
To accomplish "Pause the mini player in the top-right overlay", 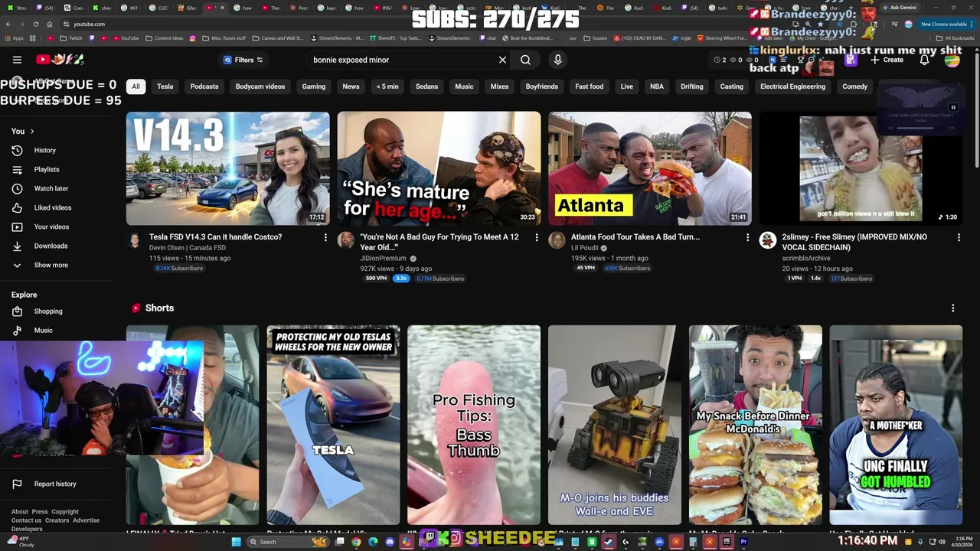I will (953, 108).
